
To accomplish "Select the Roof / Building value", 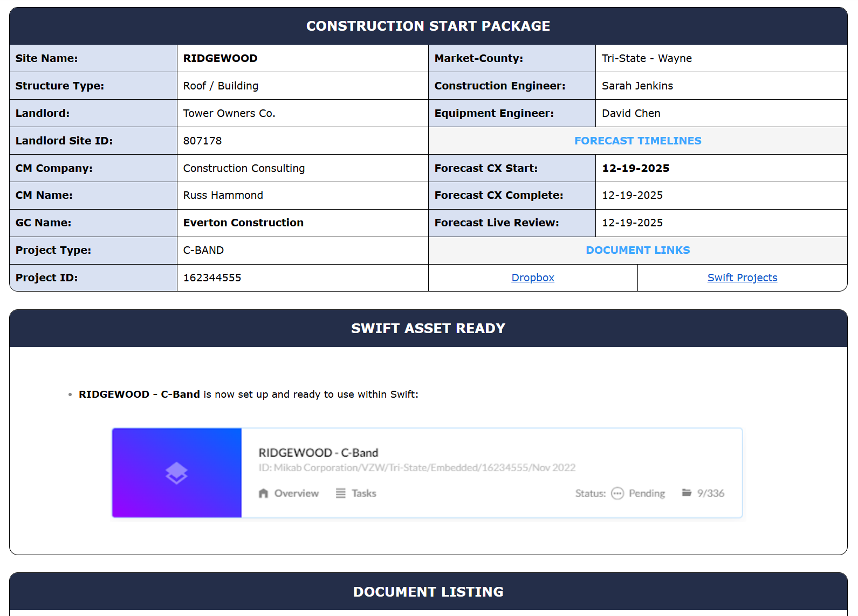I will pos(221,86).
